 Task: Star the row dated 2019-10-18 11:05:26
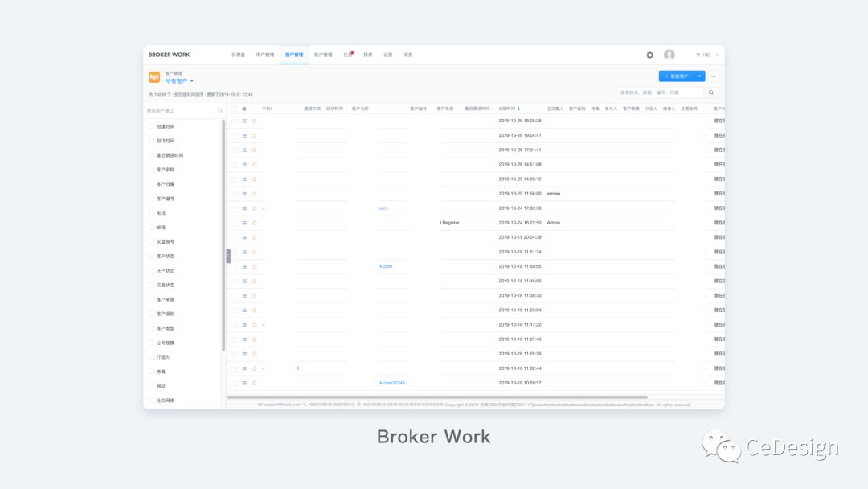(255, 354)
